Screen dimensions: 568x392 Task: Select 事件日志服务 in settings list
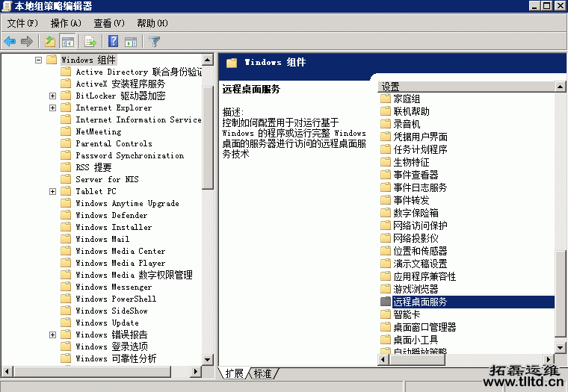click(420, 187)
